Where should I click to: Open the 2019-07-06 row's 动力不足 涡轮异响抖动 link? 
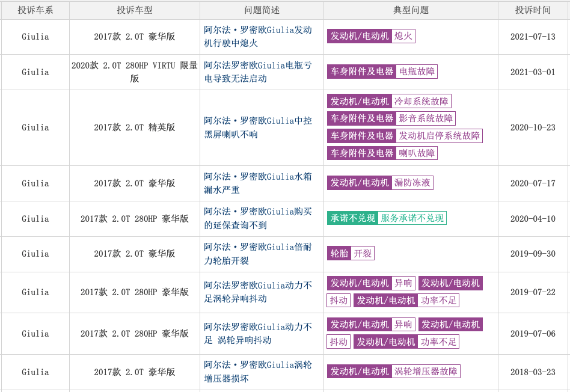point(258,334)
